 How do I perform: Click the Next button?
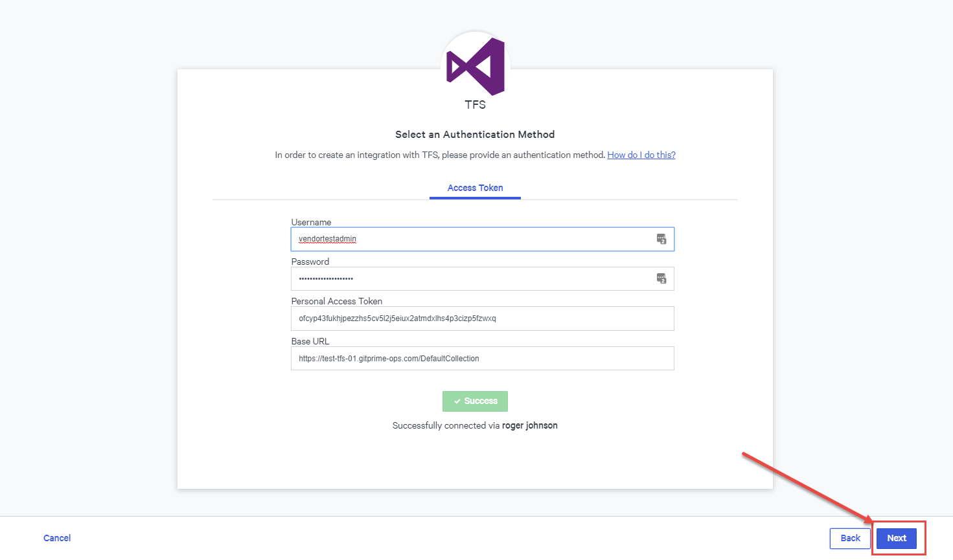coord(897,538)
